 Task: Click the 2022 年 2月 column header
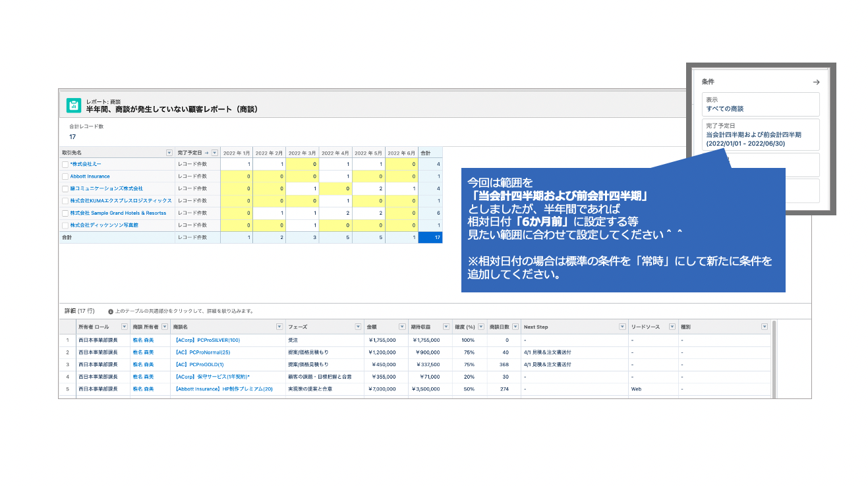[x=270, y=153]
